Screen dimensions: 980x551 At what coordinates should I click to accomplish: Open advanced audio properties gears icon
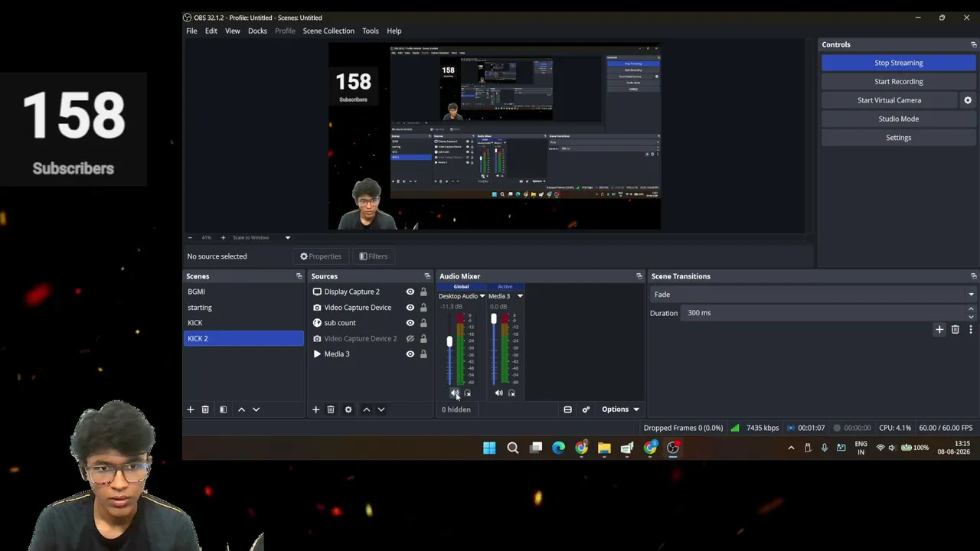(x=586, y=409)
